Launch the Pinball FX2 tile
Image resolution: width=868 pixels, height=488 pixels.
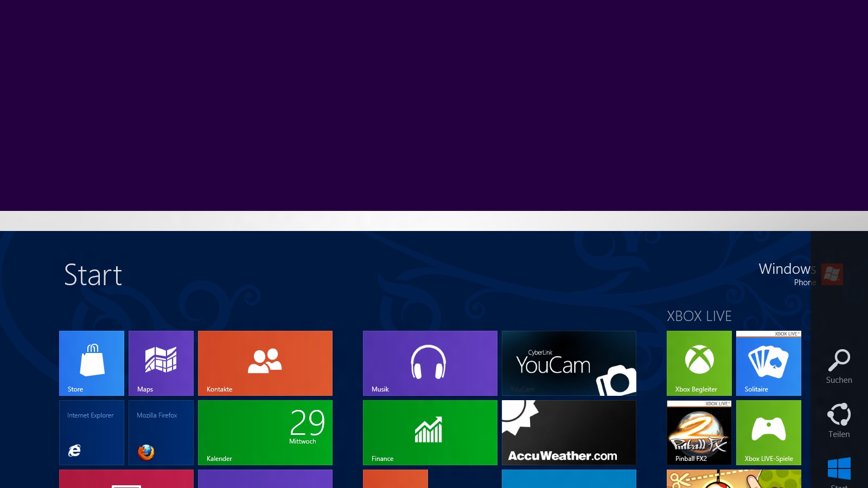point(699,433)
